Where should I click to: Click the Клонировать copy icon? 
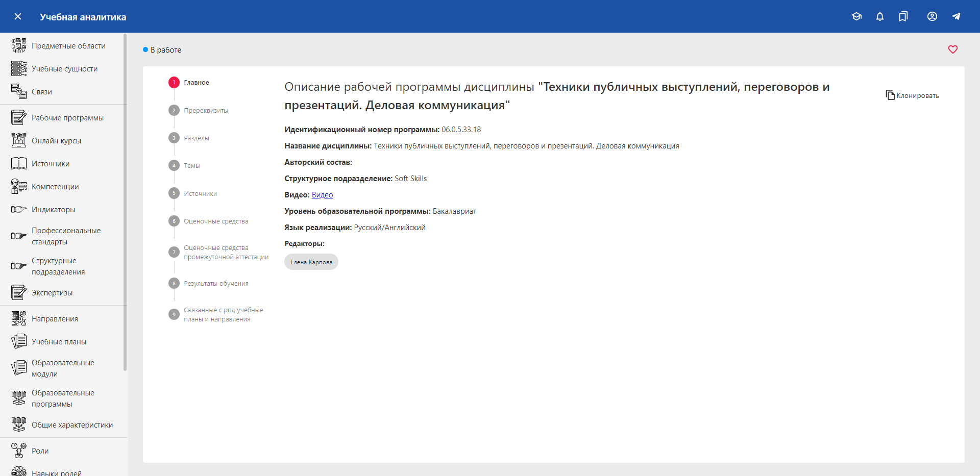890,95
